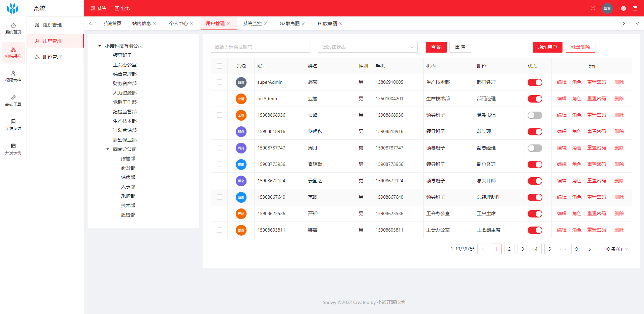
Task: Click the 增加用户 button
Action: [x=547, y=47]
